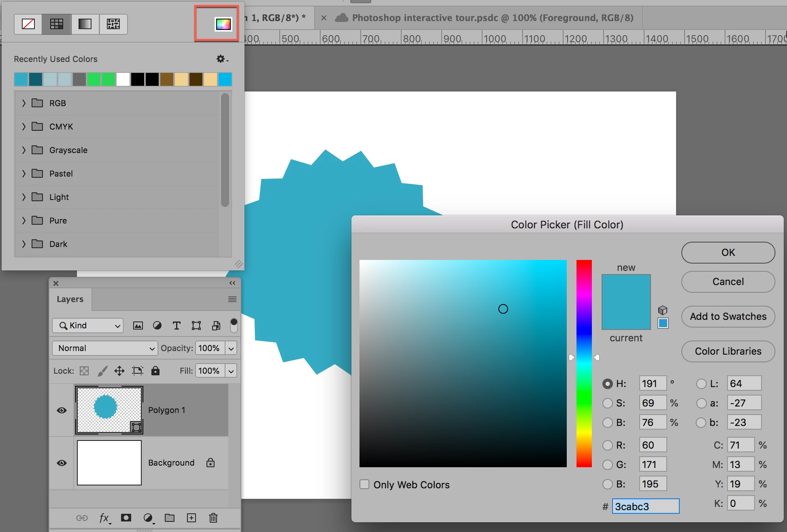Open the layer Kind filter dropdown
This screenshot has height=532, width=787.
pos(88,326)
